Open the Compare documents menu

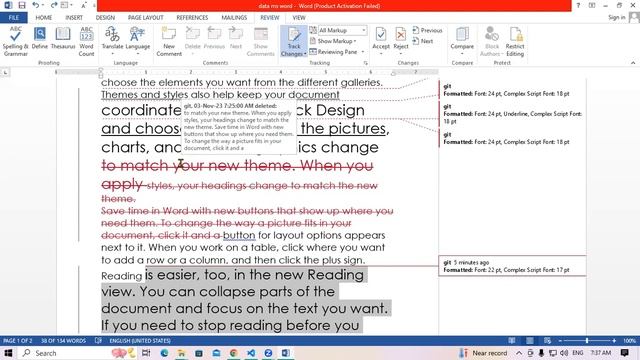coord(462,41)
